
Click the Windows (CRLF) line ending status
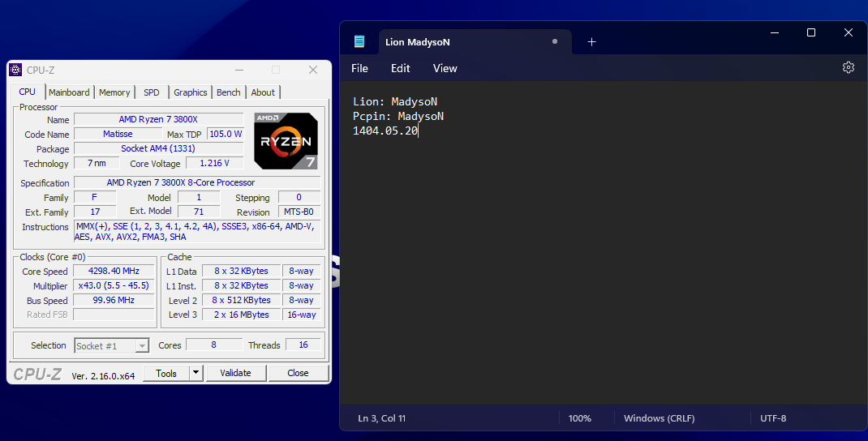[x=659, y=418]
